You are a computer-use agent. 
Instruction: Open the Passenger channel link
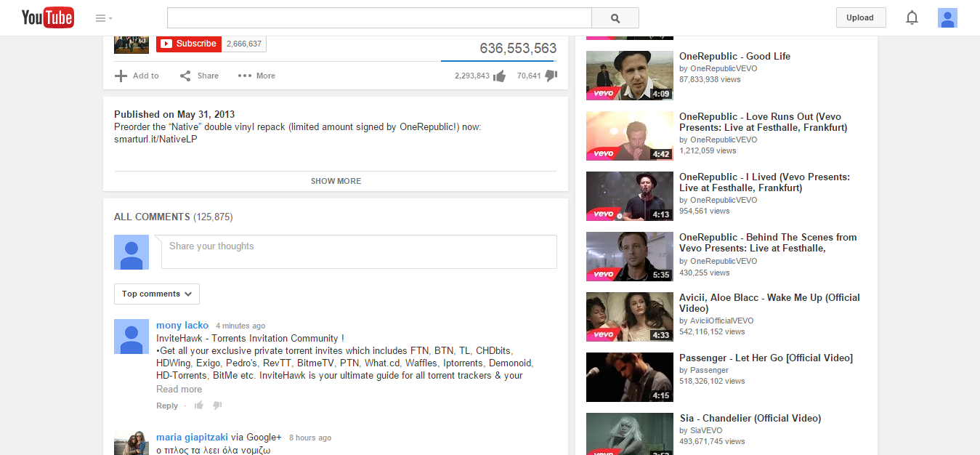709,370
